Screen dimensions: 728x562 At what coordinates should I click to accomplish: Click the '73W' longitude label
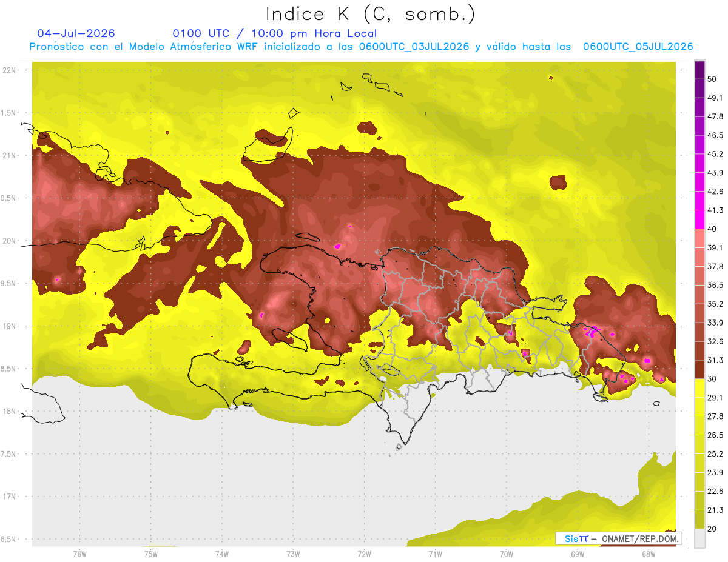[293, 554]
